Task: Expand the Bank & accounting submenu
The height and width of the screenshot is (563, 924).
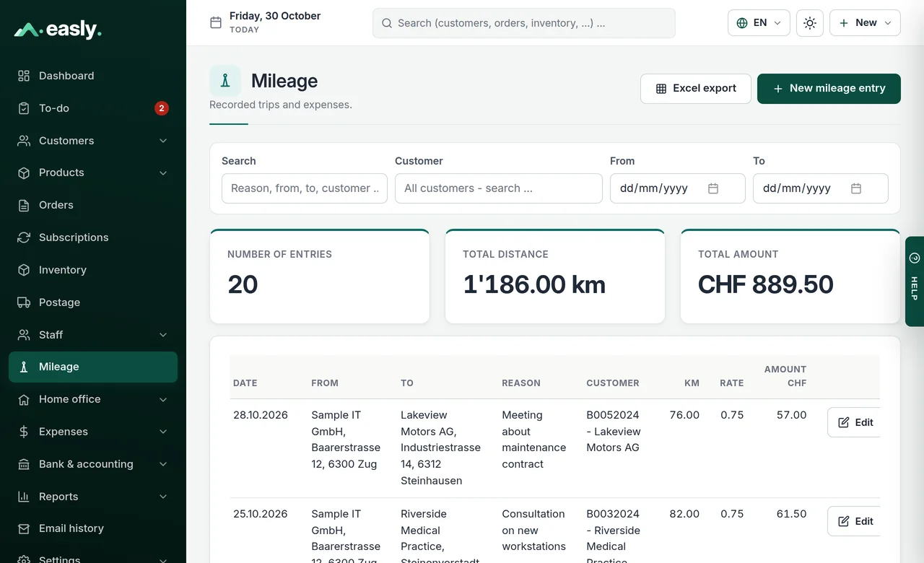Action: pyautogui.click(x=163, y=464)
